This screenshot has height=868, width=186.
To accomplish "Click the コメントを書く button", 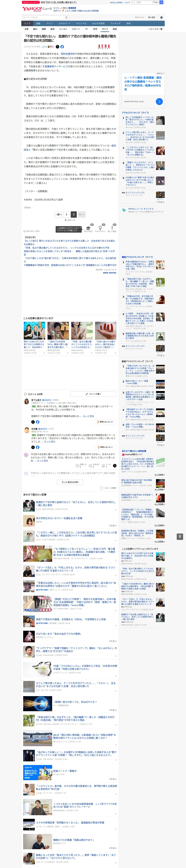I will 93,394.
